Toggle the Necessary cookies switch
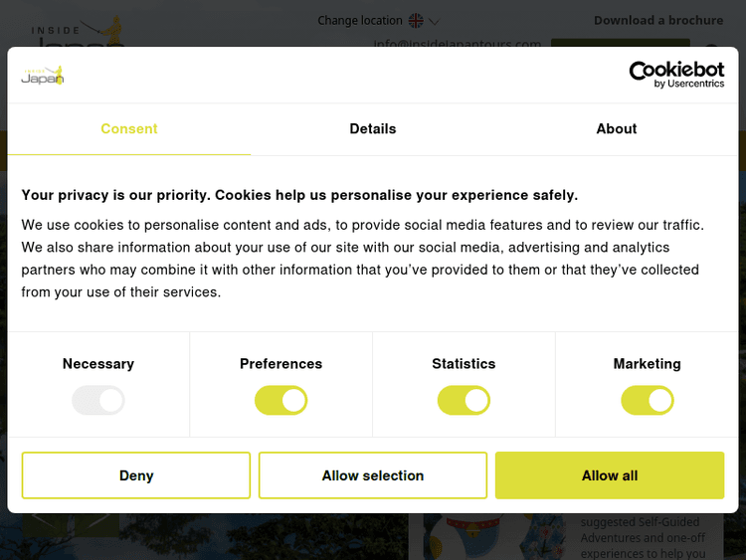Viewport: 746px width, 560px height. click(x=98, y=401)
